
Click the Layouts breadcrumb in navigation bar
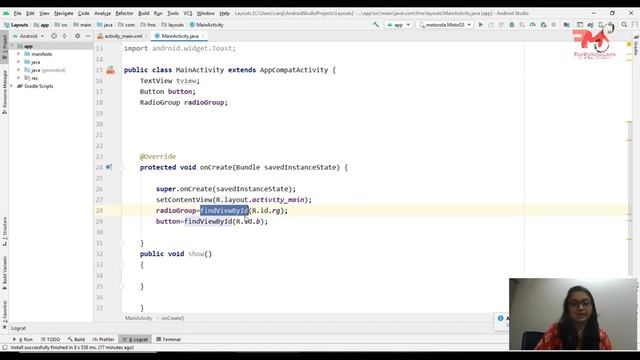(16, 25)
